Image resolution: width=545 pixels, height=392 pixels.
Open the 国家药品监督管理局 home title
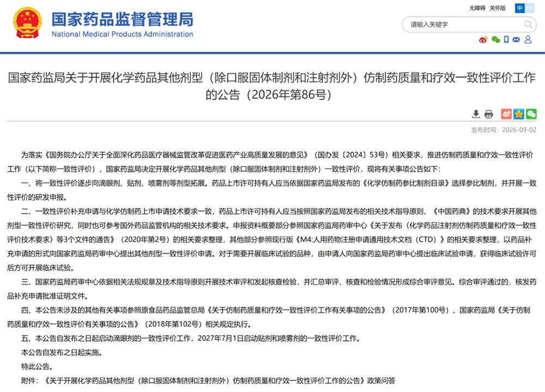click(x=122, y=19)
